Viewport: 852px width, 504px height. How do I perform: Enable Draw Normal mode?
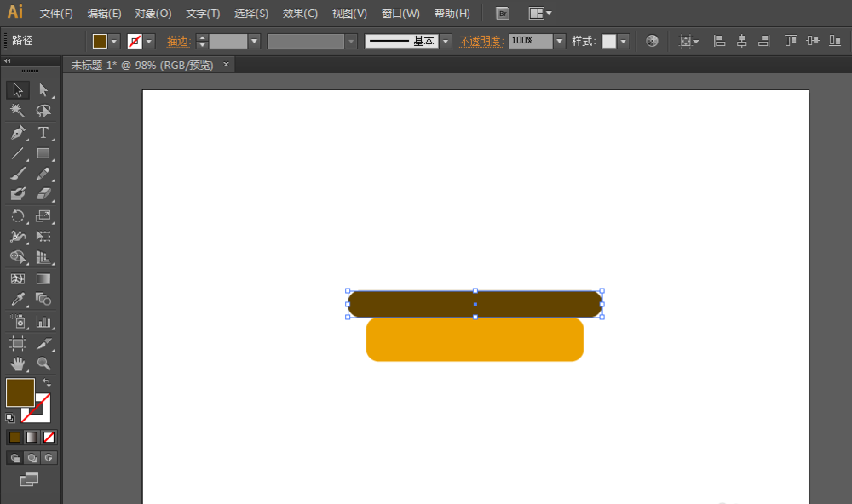[15, 458]
